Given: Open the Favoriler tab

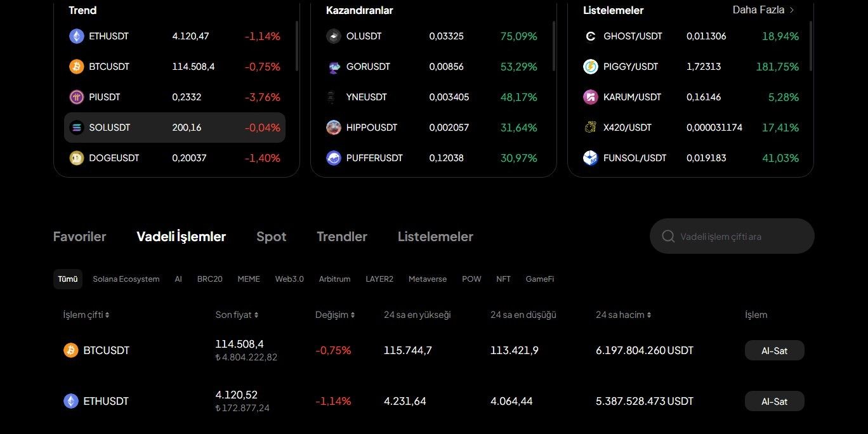Looking at the screenshot, I should click(x=80, y=237).
